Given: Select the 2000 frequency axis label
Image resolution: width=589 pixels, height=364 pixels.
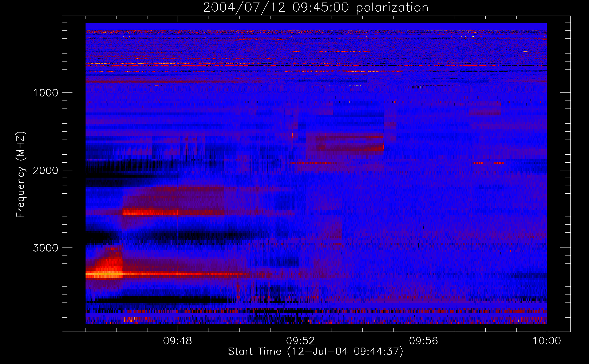Looking at the screenshot, I should (46, 170).
